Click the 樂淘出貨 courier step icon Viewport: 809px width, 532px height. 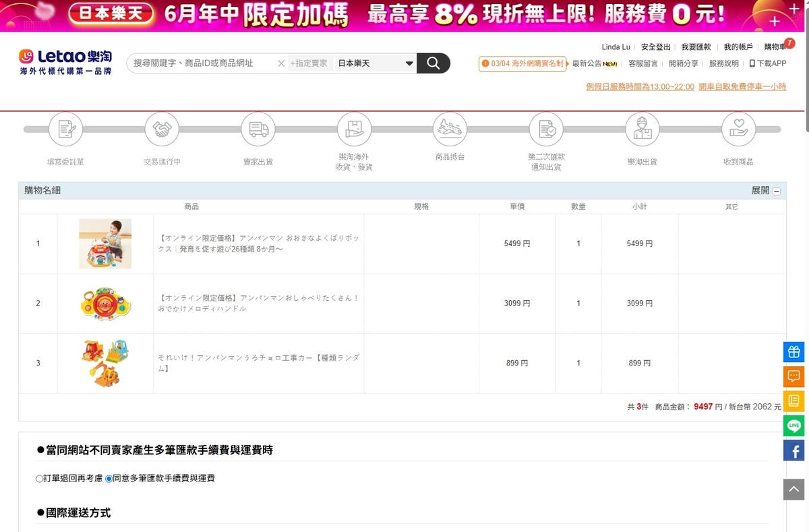click(x=642, y=129)
